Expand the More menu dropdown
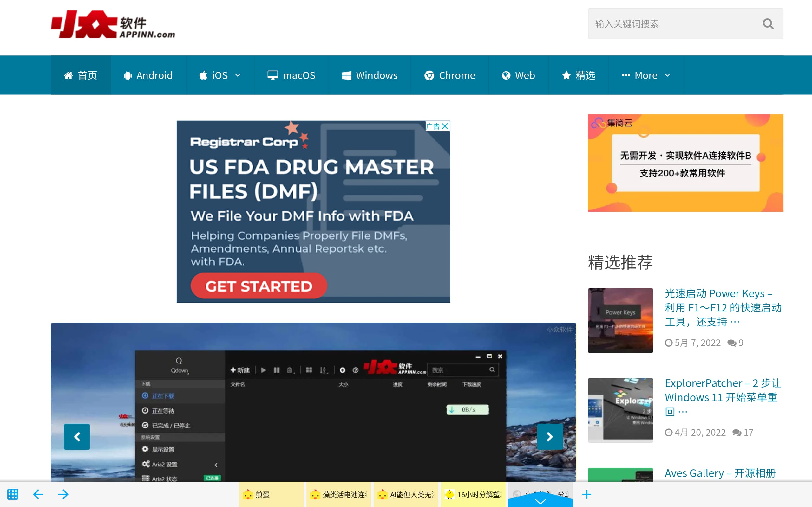Viewport: 812px width, 507px height. tap(667, 75)
